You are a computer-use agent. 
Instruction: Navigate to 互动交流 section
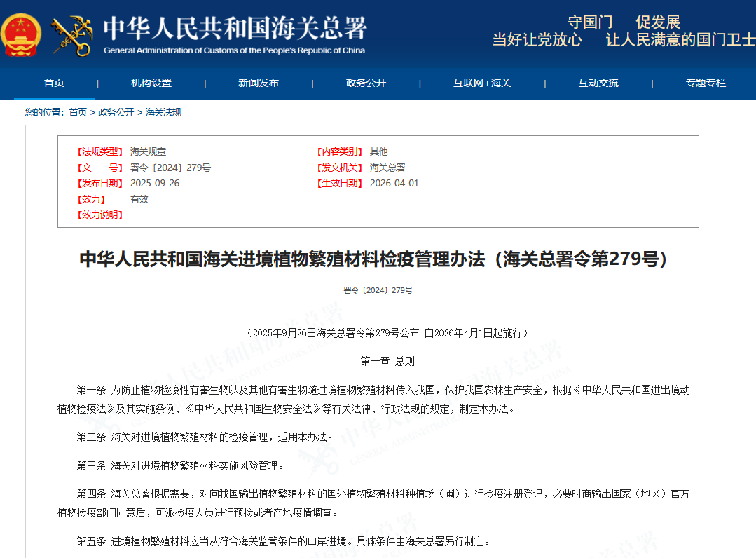coord(598,83)
